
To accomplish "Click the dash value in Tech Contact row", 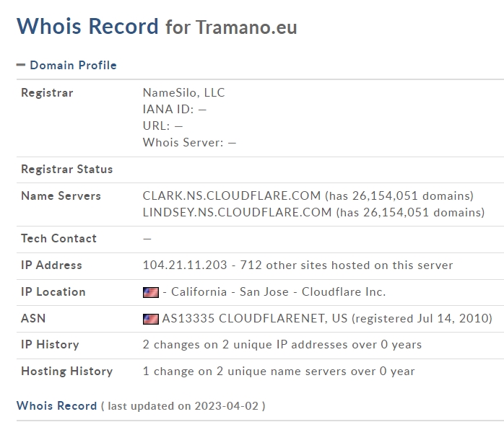I will coord(147,239).
